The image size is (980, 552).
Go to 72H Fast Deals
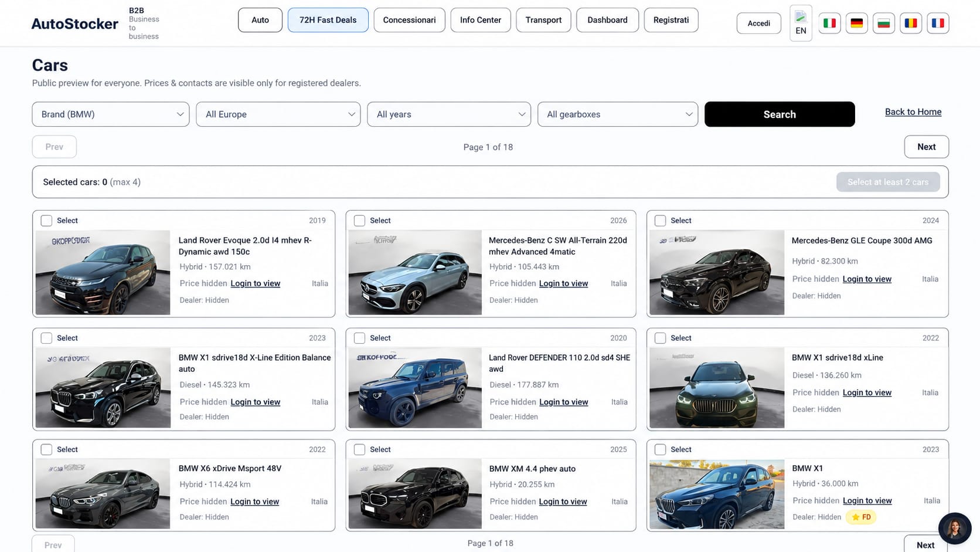(x=328, y=20)
